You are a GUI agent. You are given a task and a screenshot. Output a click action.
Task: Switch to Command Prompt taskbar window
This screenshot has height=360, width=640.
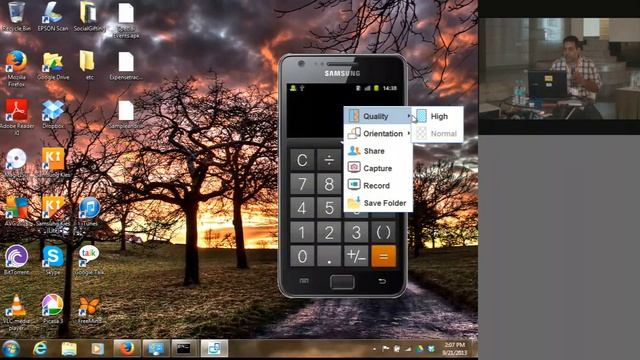coord(184,349)
